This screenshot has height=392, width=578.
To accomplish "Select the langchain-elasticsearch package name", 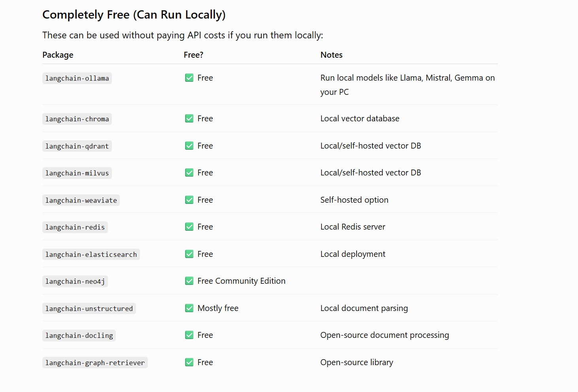I will (x=91, y=254).
